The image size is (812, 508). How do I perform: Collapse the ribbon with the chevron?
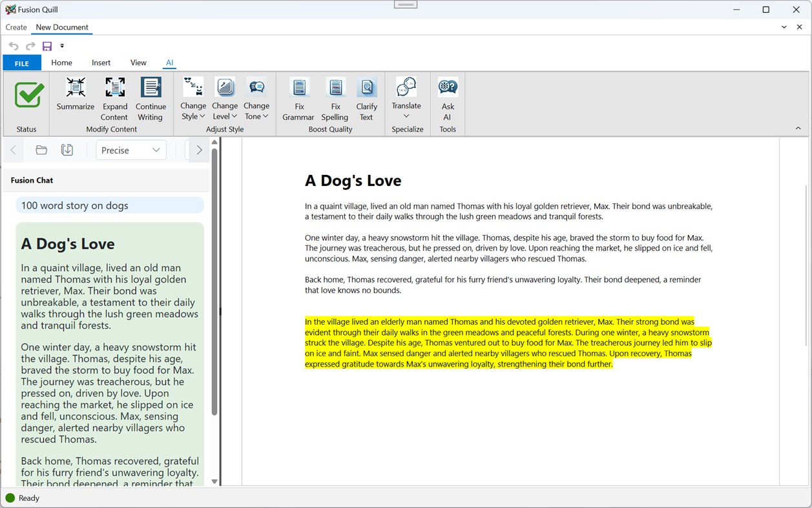[798, 128]
